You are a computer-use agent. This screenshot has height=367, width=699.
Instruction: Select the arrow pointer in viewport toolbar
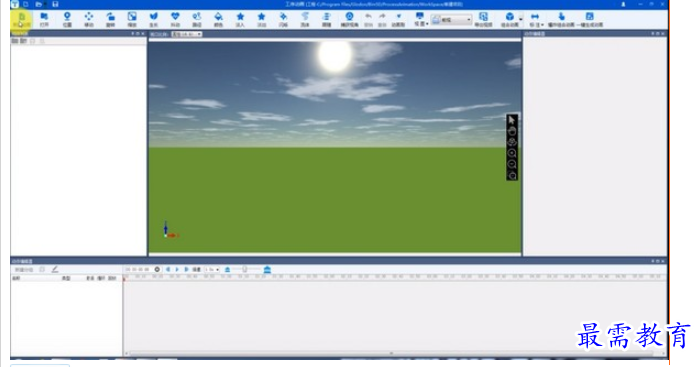click(x=512, y=120)
